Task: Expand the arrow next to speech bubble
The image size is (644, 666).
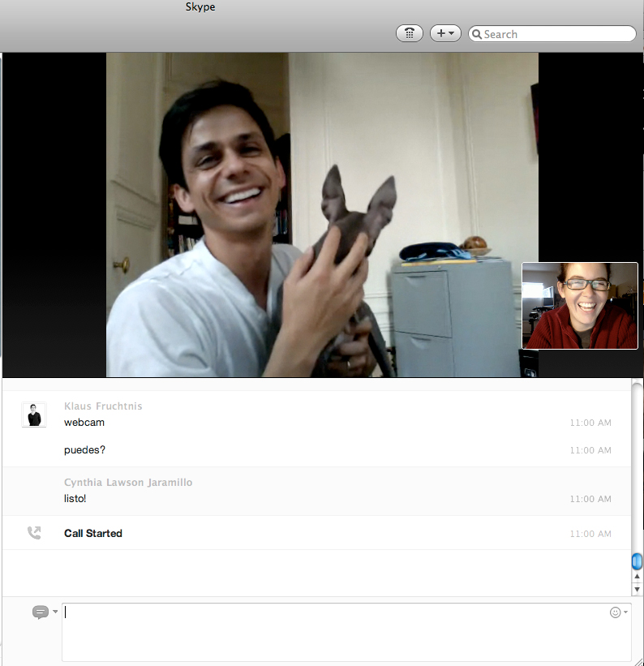Action: click(55, 612)
